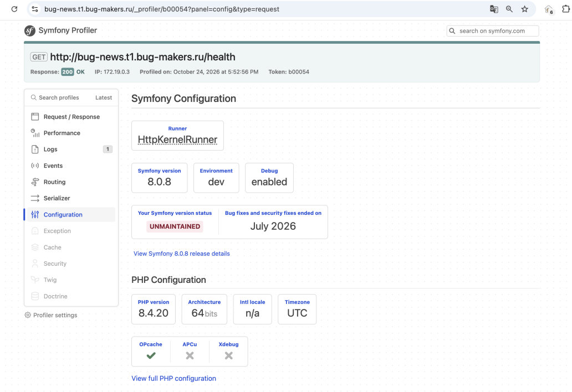The image size is (572, 392).
Task: Click the July 2026 end date
Action: [x=273, y=226]
